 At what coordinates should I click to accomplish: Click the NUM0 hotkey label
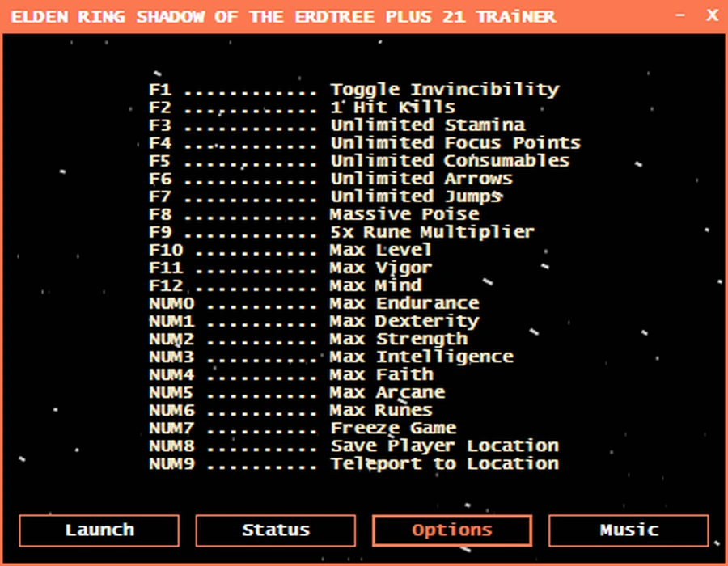coord(171,303)
